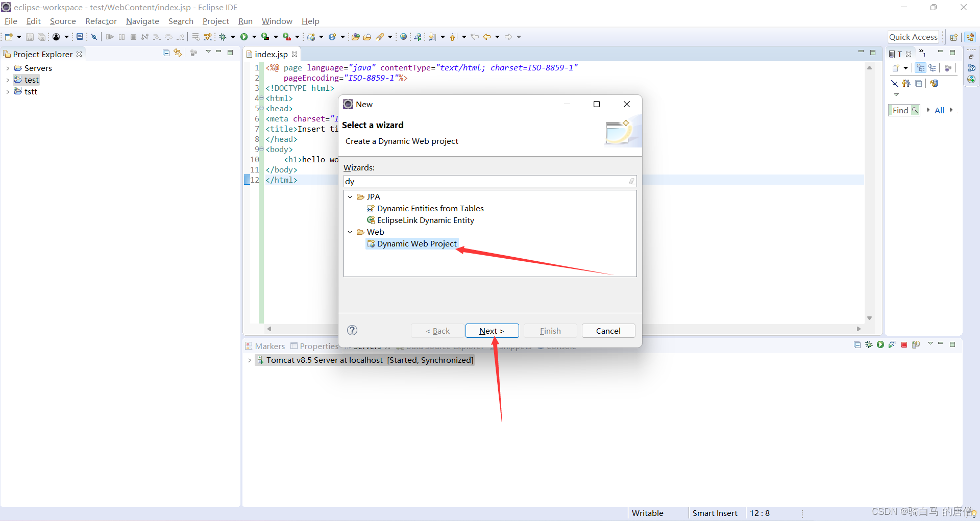Screen dimensions: 980x521
Task: Click the Debug bug icon in toolbar
Action: (x=223, y=37)
